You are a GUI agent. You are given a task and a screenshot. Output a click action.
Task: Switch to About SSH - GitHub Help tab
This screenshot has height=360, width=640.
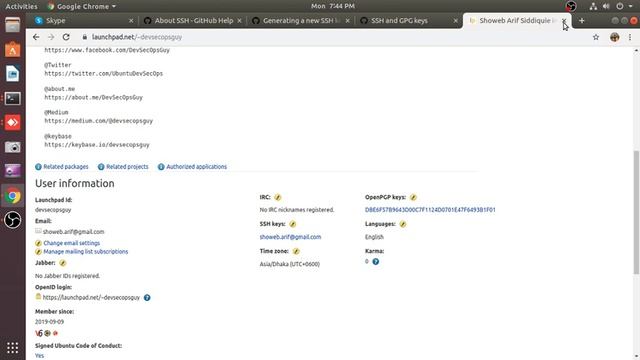click(x=192, y=21)
